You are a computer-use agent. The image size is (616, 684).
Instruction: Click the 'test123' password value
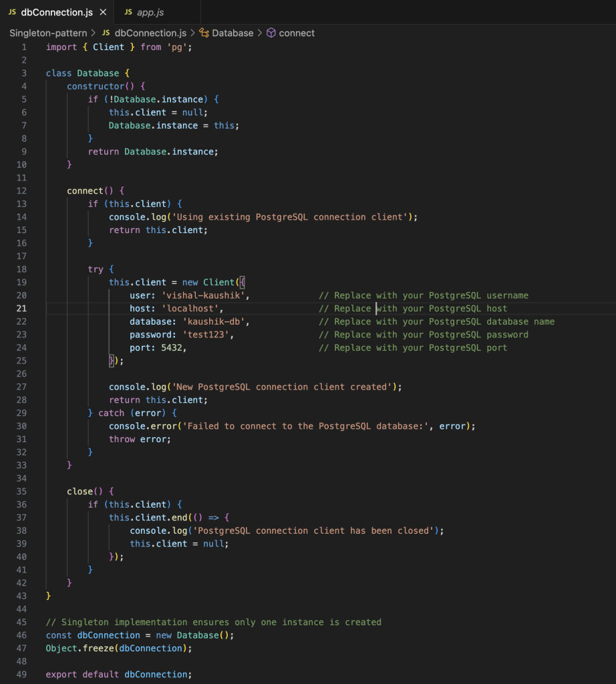tap(206, 335)
